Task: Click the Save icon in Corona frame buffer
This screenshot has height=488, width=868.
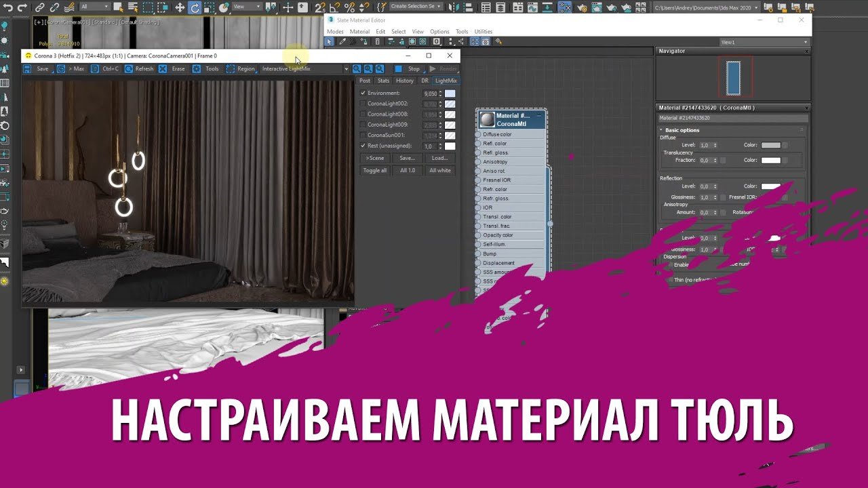Action: click(x=28, y=68)
